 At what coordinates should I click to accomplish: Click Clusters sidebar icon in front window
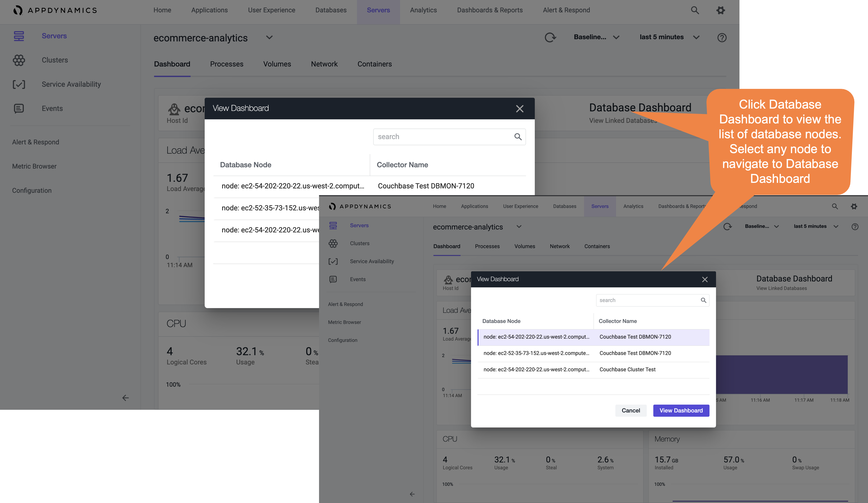pyautogui.click(x=333, y=244)
